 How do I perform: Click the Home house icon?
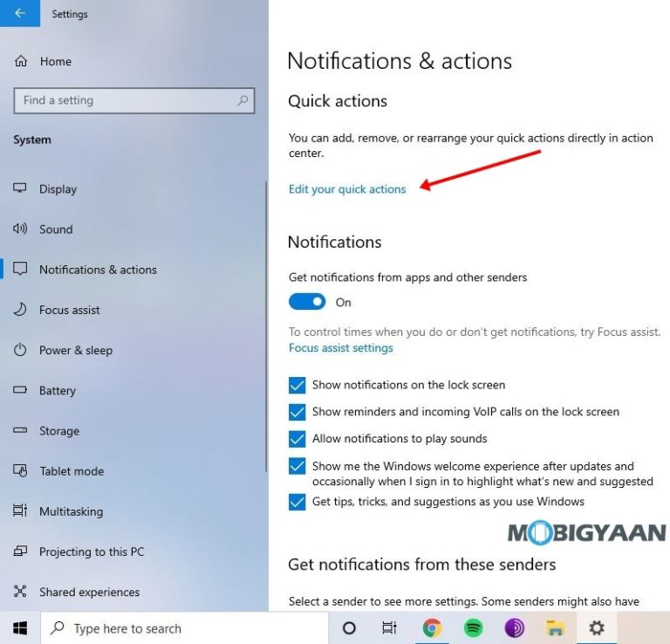(x=21, y=61)
